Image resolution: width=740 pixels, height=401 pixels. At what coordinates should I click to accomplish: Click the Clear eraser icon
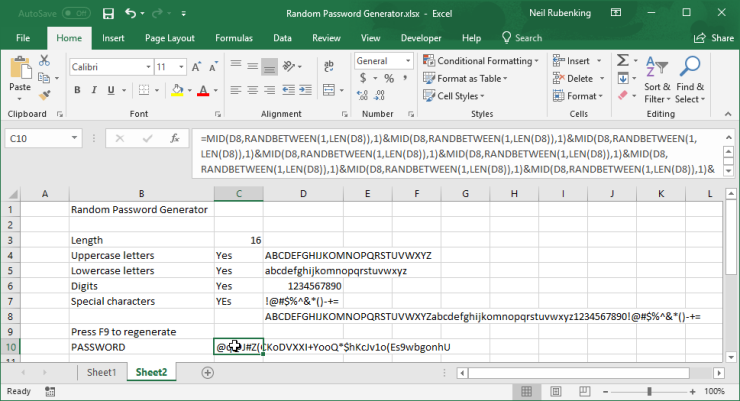pos(623,96)
